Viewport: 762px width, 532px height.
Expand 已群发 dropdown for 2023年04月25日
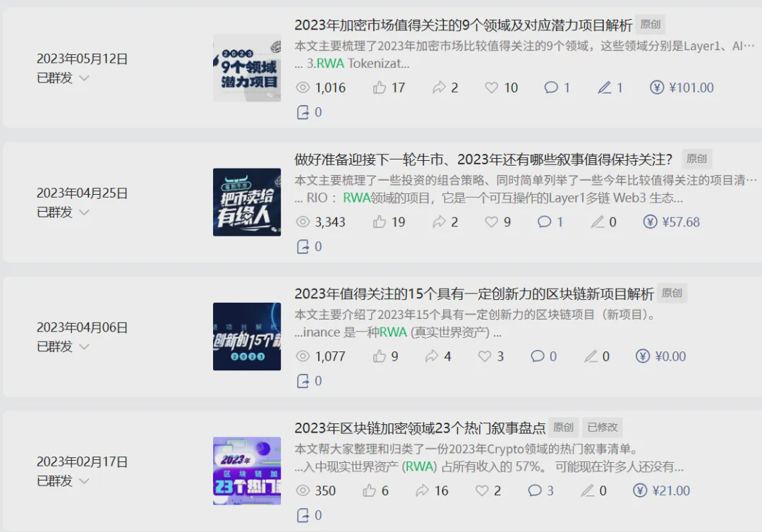[84, 212]
